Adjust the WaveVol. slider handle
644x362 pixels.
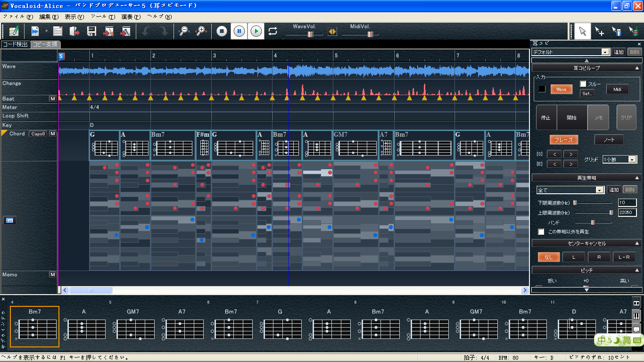(311, 34)
